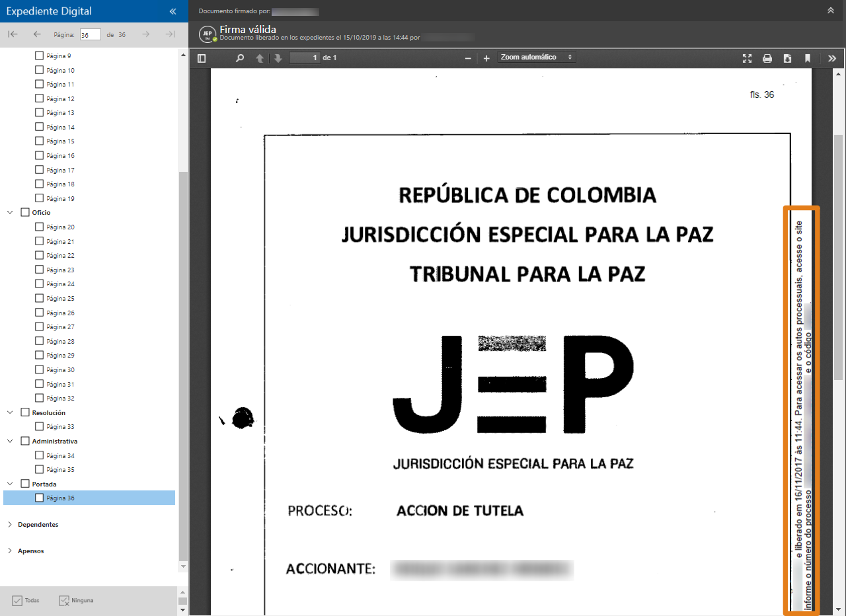Collapse the Oficio tree group

coord(10,213)
